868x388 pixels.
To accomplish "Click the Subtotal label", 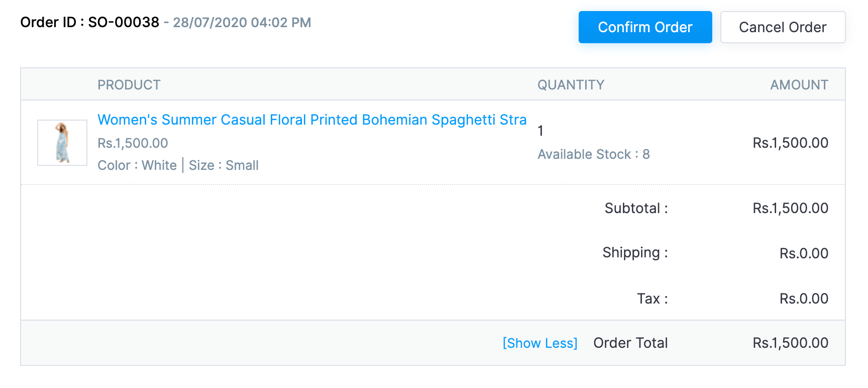I will click(636, 208).
